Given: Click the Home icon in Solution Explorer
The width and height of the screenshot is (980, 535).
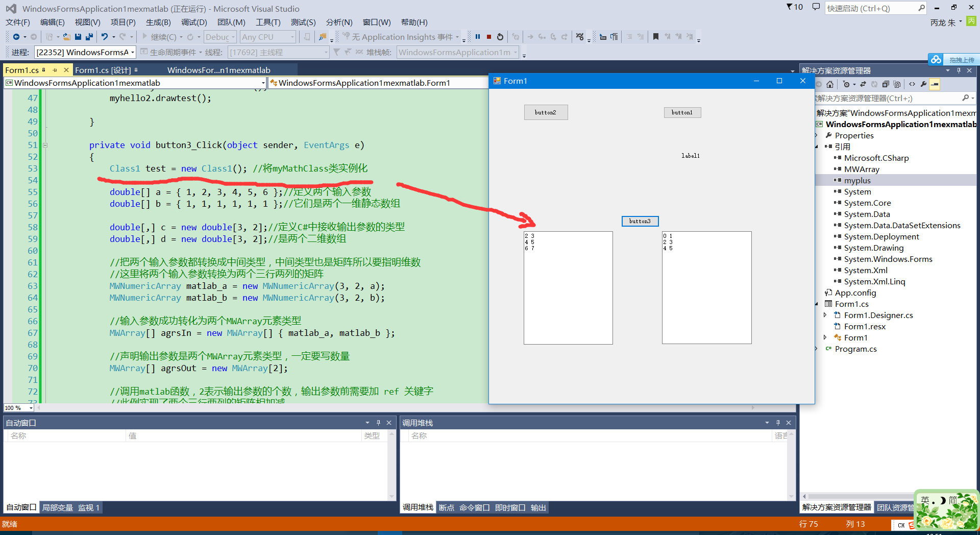Looking at the screenshot, I should pyautogui.click(x=830, y=84).
